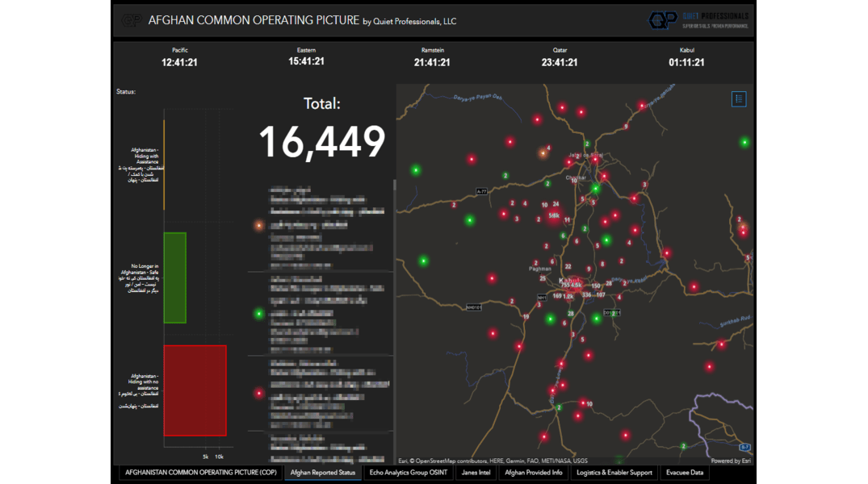This screenshot has width=868, height=484.
Task: Click the 19 cluster marker
Action: tap(526, 317)
